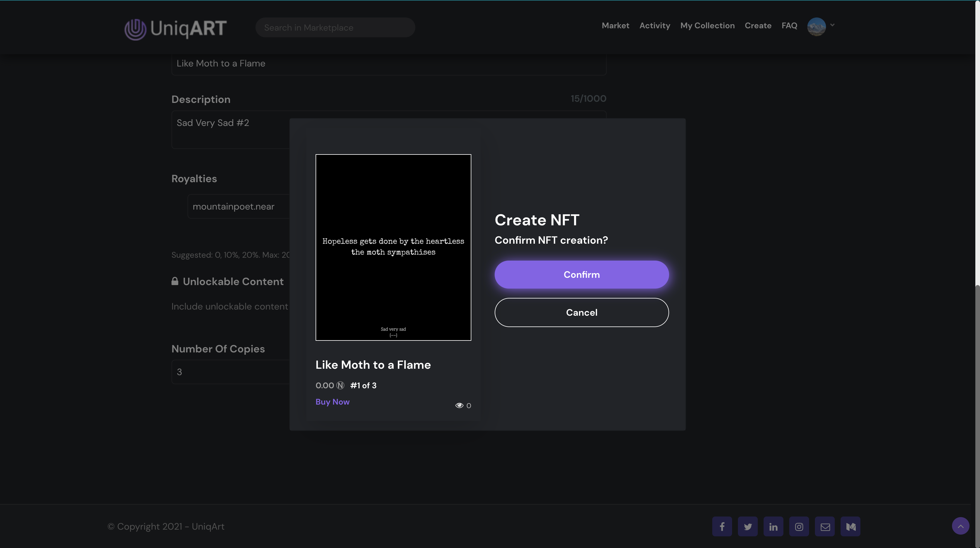980x548 pixels.
Task: Open the user avatar menu
Action: (816, 27)
